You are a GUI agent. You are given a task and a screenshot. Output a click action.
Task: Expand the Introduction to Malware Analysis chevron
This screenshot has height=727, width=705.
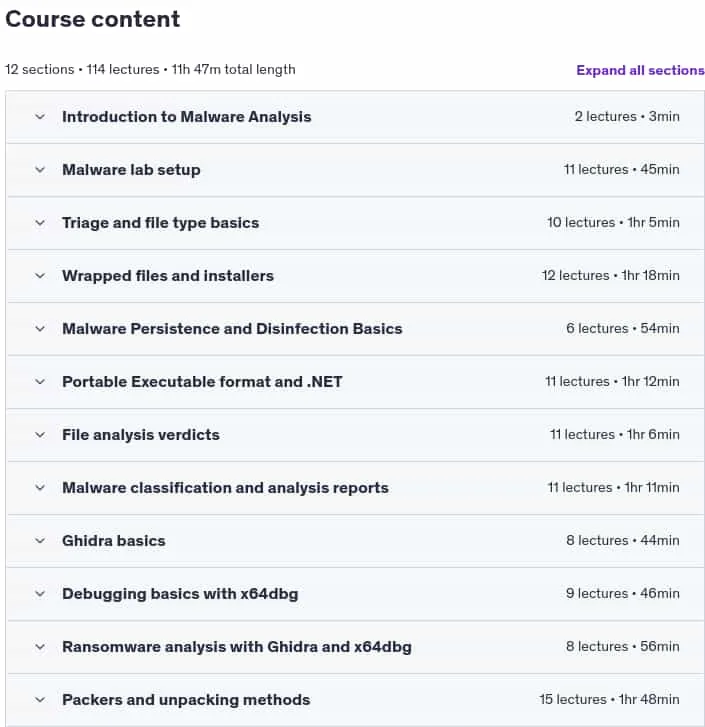pyautogui.click(x=40, y=117)
